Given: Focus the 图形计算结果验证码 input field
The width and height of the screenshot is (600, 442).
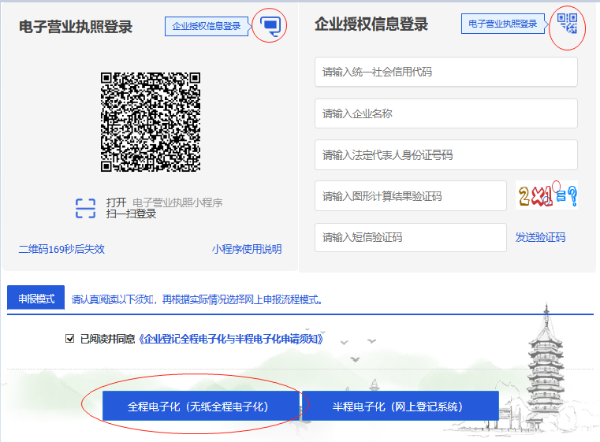Looking at the screenshot, I should point(411,196).
